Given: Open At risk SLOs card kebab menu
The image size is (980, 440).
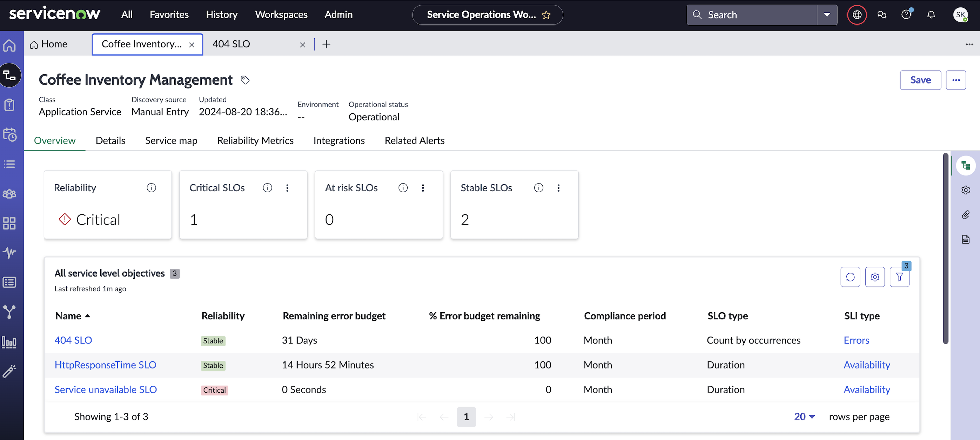Looking at the screenshot, I should (x=423, y=188).
